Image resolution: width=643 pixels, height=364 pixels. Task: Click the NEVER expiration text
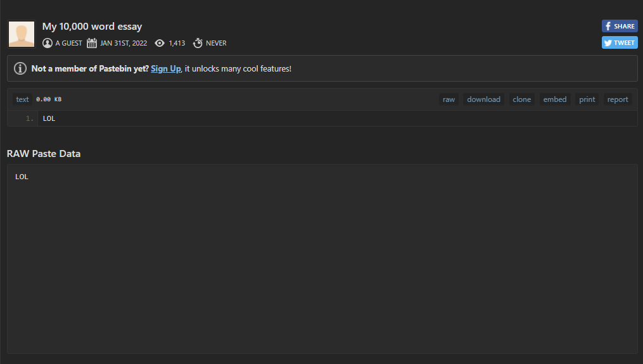216,43
